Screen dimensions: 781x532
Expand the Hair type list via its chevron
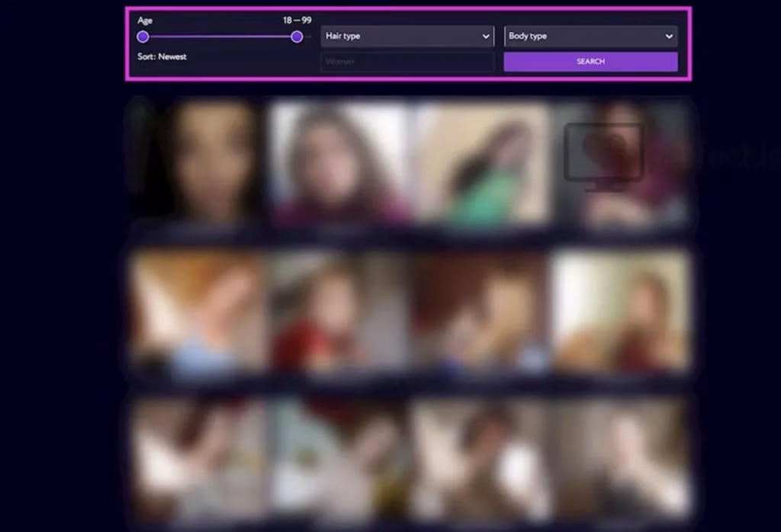click(486, 36)
